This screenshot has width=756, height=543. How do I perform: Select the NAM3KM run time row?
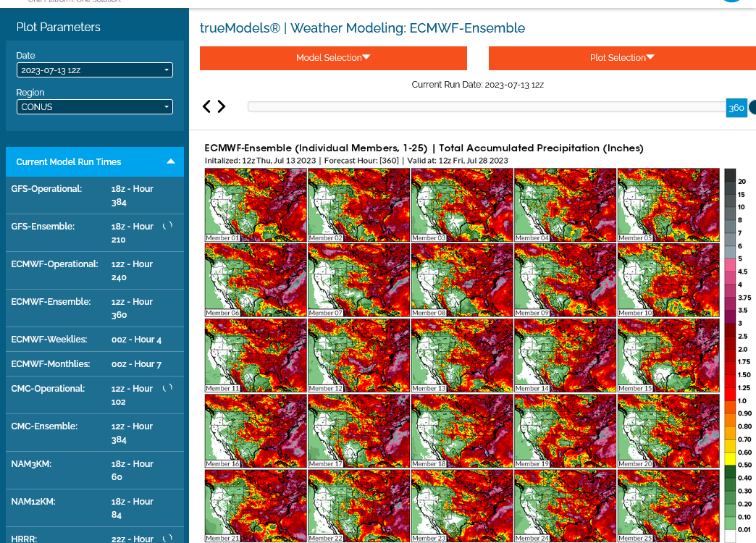(x=94, y=470)
